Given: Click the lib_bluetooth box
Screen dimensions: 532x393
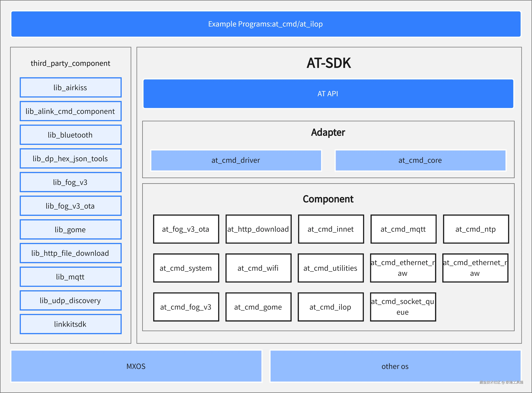Looking at the screenshot, I should pyautogui.click(x=71, y=135).
